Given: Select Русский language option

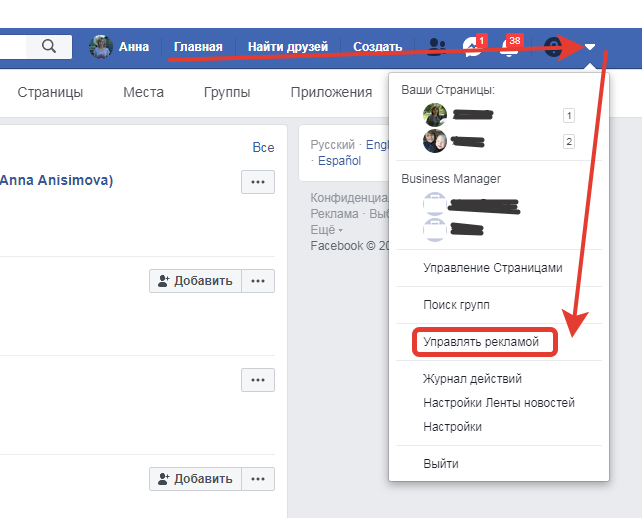Looking at the screenshot, I should point(332,145).
